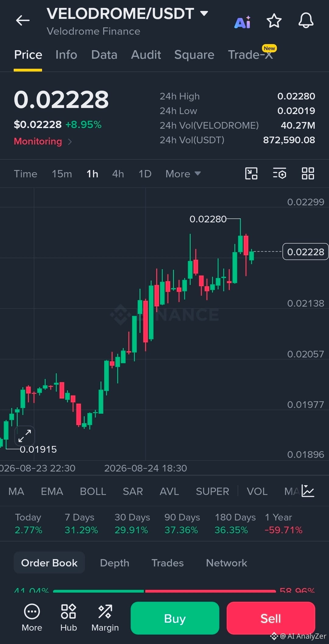
Task: Toggle the BOLL indicator
Action: (x=93, y=491)
